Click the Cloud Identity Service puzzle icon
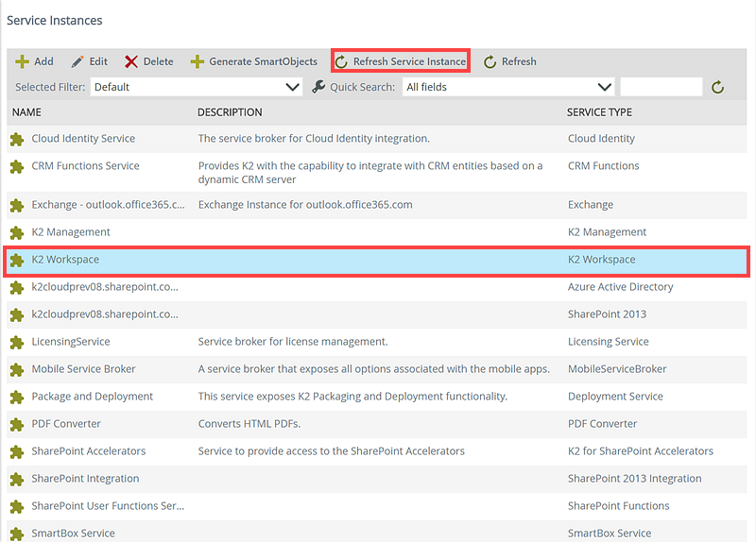The image size is (756, 542). click(x=16, y=139)
